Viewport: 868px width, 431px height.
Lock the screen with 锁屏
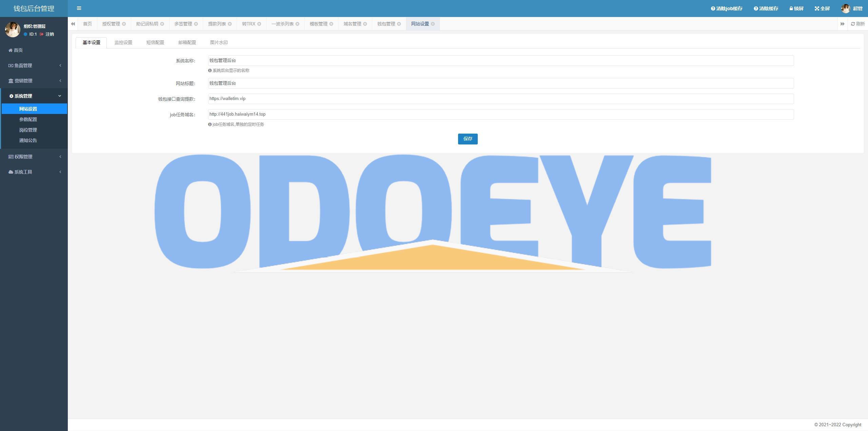point(796,8)
